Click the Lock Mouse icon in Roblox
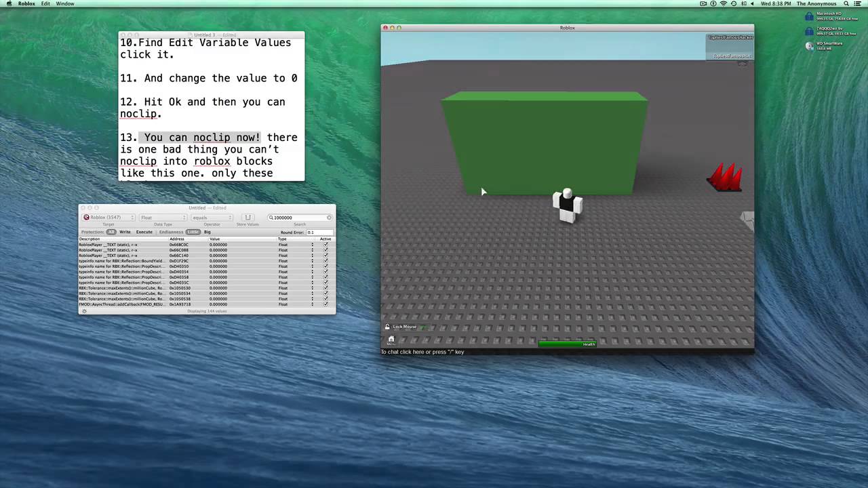This screenshot has width=868, height=488. (x=387, y=327)
